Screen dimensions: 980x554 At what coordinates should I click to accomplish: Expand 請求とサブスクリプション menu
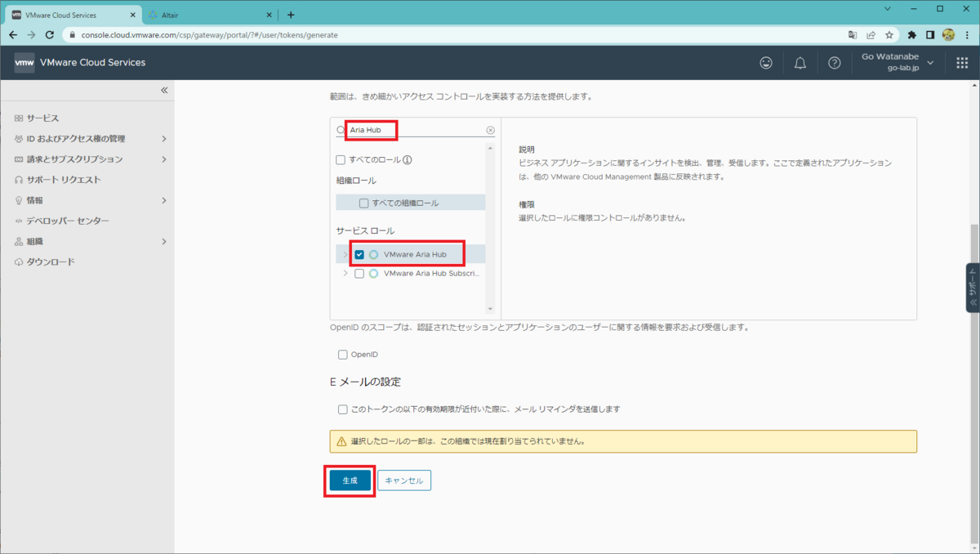click(163, 159)
